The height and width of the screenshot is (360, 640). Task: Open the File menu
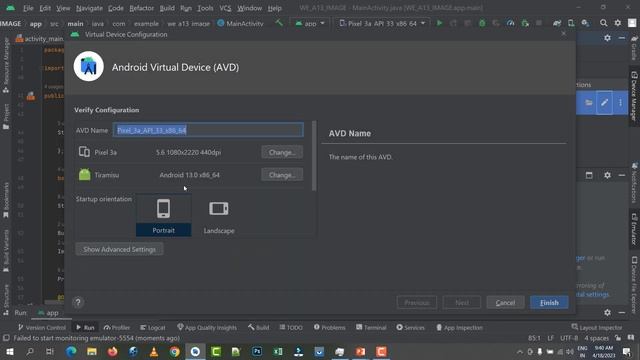(x=28, y=8)
